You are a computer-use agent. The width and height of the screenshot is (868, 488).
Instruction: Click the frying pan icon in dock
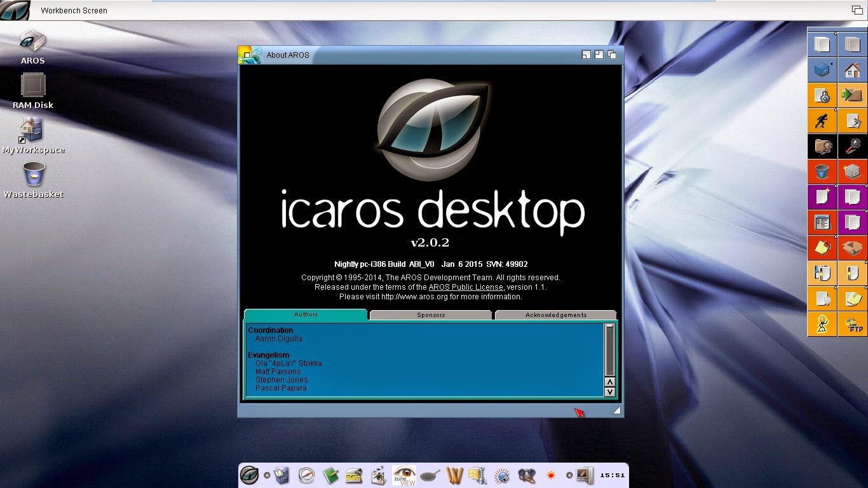point(430,475)
